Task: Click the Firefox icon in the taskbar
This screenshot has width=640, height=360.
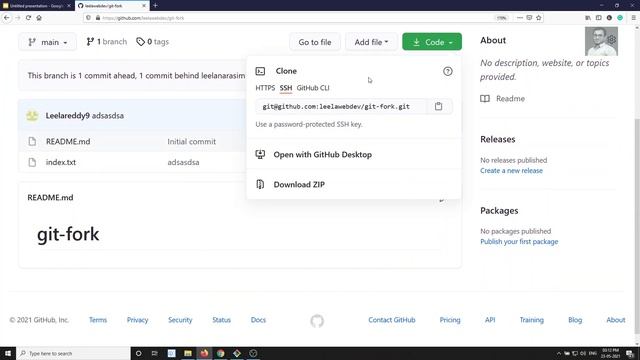Action: 204,353
